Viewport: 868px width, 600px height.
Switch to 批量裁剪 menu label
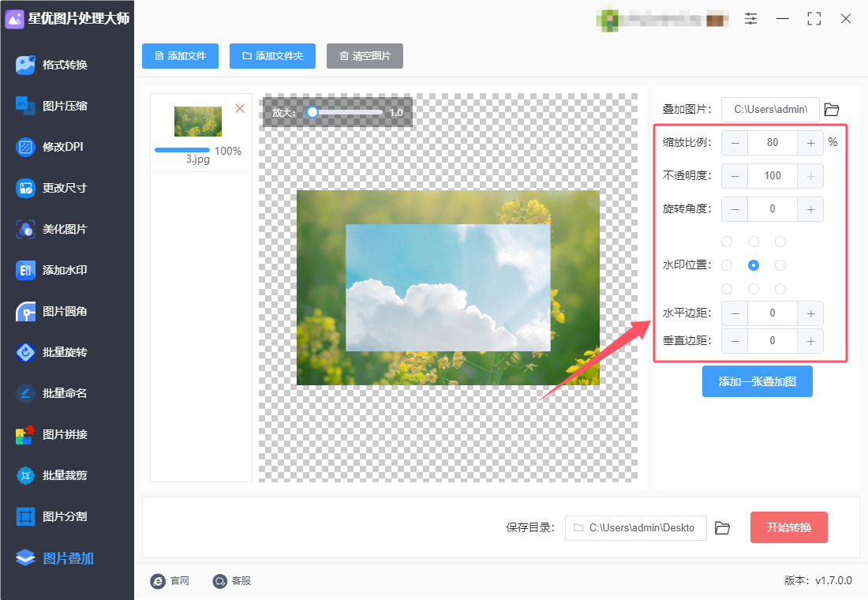point(65,475)
